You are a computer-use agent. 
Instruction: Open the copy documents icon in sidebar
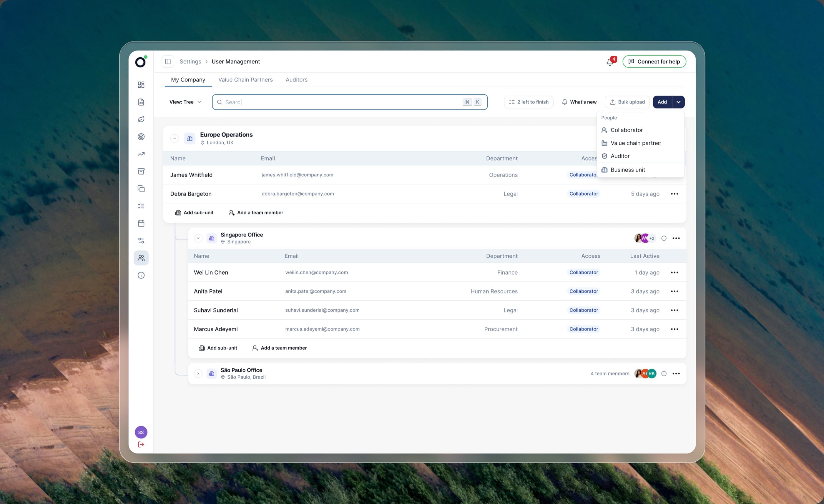click(141, 189)
